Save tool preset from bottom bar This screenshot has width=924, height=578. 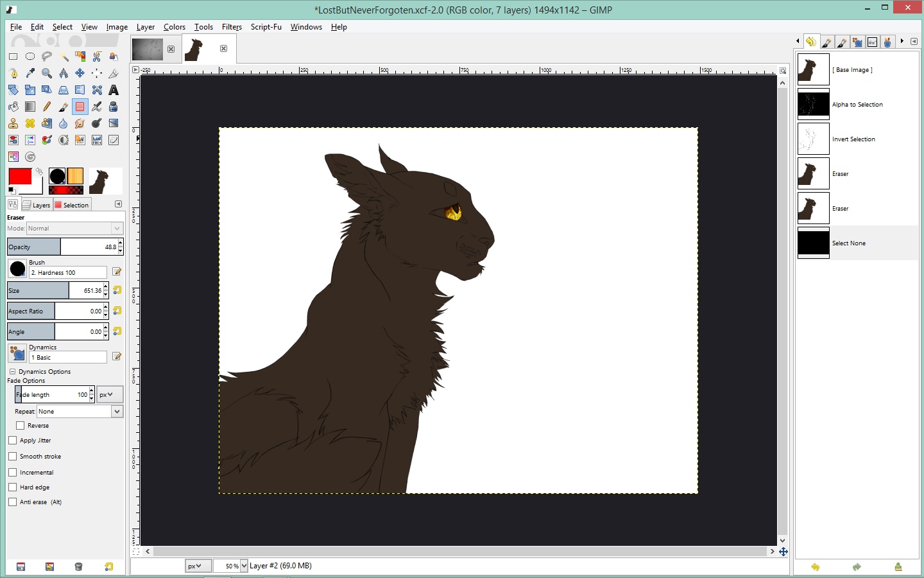21,566
